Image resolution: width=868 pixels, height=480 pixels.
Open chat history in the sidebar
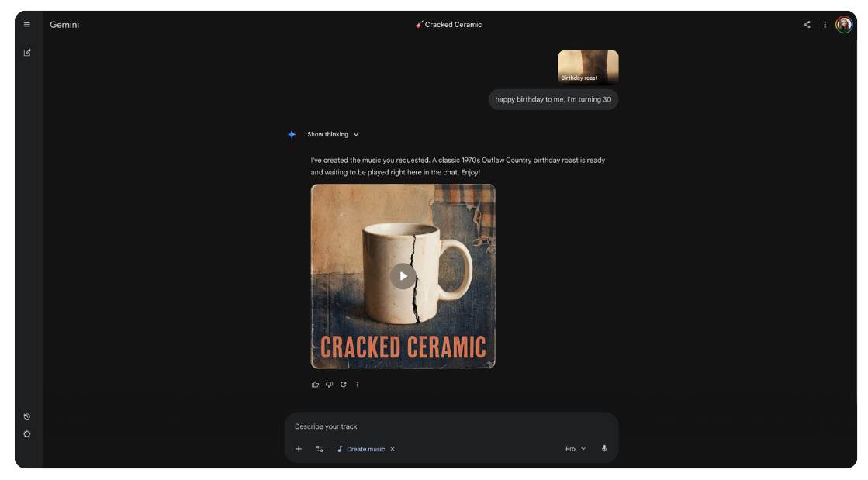click(x=26, y=416)
